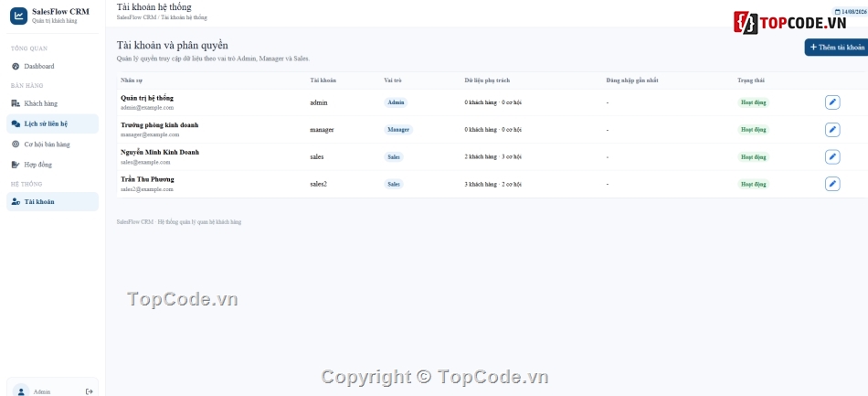Screen dimensions: 868x396
Task: Click the Trần Thu Phương name
Action: 147,179
